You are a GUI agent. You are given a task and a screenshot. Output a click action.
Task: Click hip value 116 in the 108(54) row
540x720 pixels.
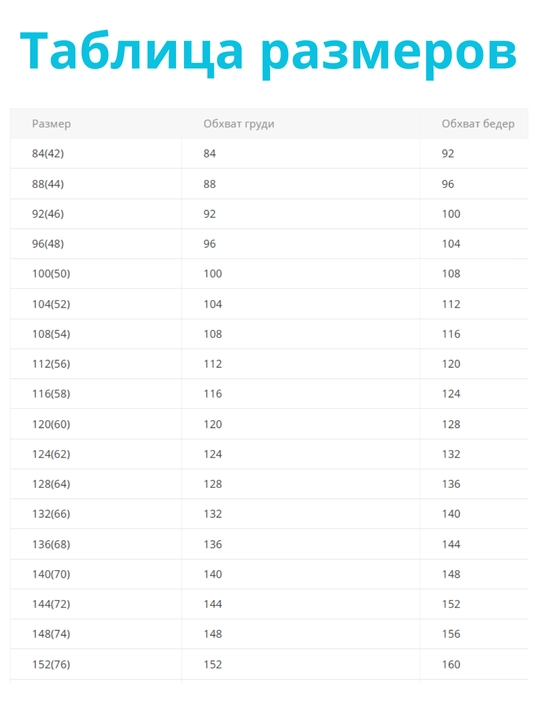click(x=451, y=334)
